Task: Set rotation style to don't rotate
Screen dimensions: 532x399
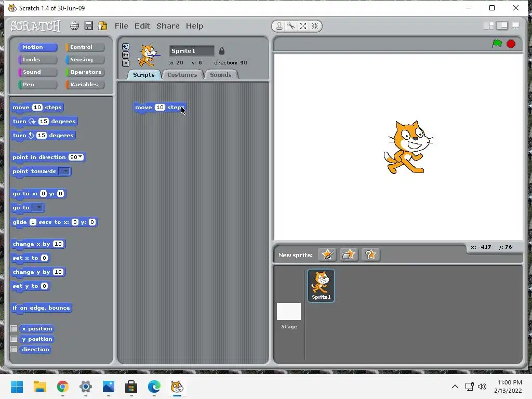Action: 126,63
